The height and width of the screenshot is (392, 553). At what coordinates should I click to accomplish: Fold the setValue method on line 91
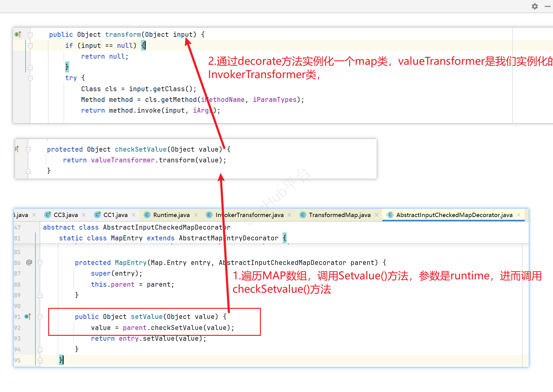pyautogui.click(x=40, y=317)
